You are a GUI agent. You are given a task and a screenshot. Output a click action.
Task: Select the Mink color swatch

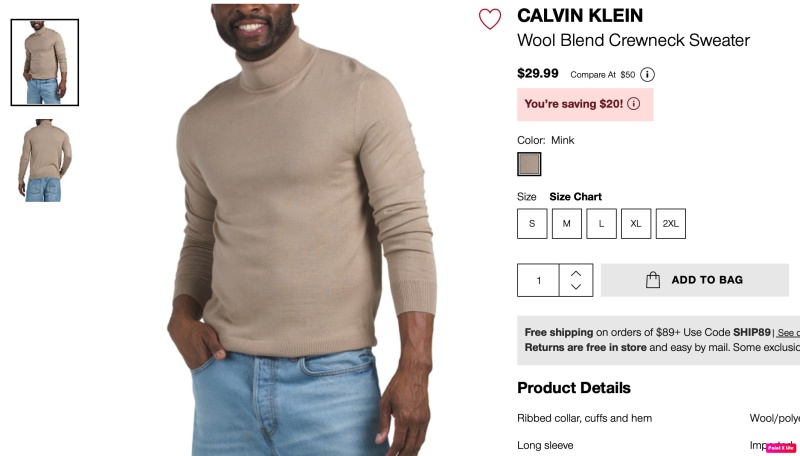(529, 164)
